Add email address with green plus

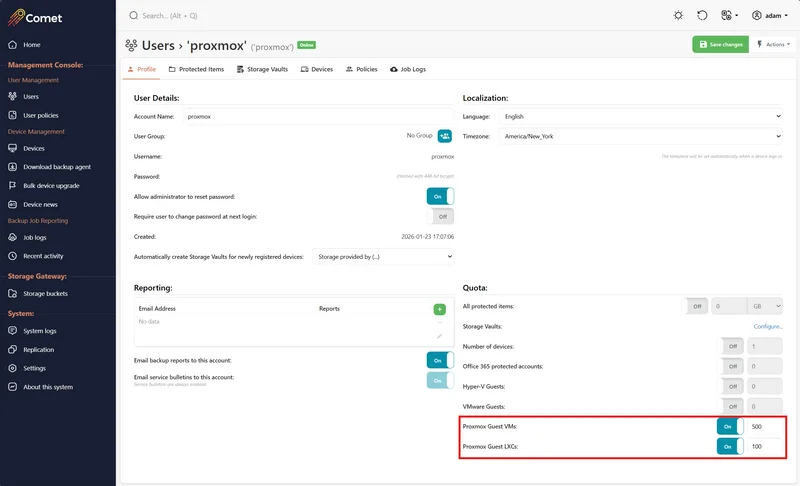(439, 310)
